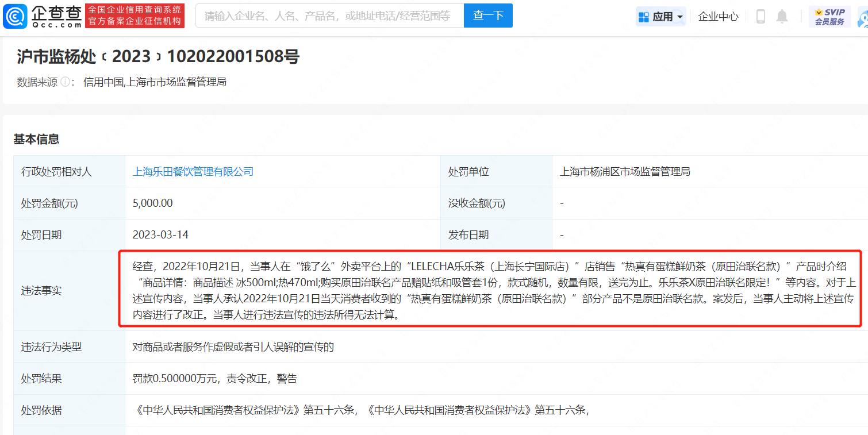The height and width of the screenshot is (435, 868).
Task: Click the 处罚依据 label cell
Action: point(70,410)
